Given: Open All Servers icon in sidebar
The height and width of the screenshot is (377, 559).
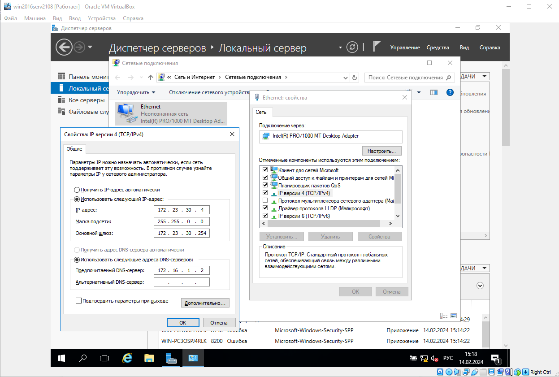Looking at the screenshot, I should tap(61, 100).
